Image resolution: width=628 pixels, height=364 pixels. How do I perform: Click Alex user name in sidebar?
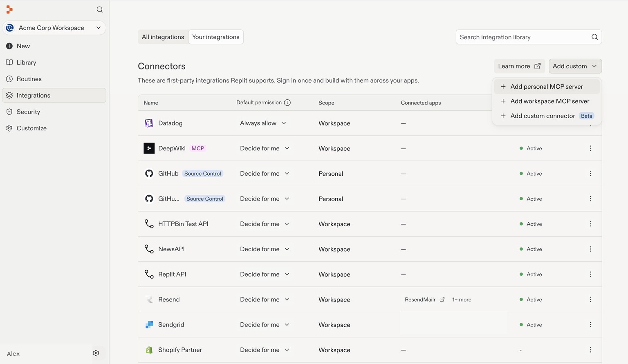(13, 354)
